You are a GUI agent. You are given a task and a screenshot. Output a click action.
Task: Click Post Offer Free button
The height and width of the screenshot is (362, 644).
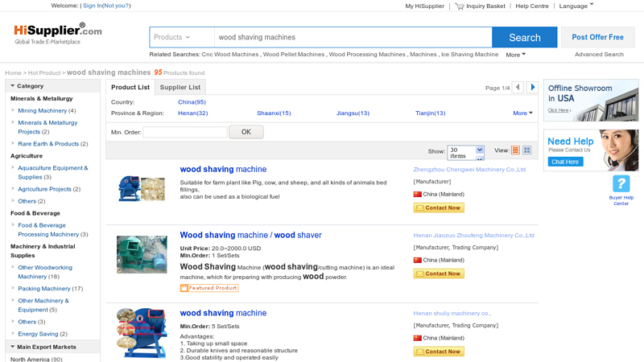pyautogui.click(x=597, y=37)
